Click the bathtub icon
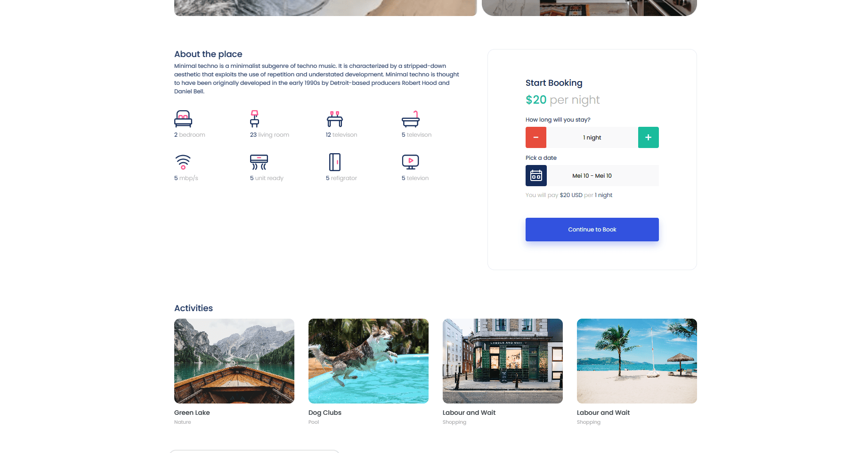This screenshot has height=453, width=868. pos(411,119)
